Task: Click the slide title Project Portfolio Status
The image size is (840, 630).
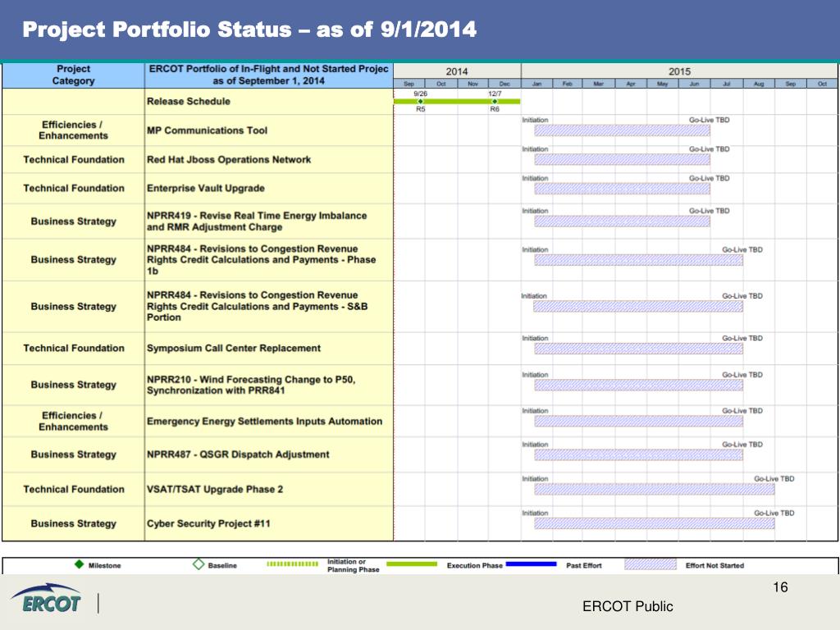Action: pos(249,30)
